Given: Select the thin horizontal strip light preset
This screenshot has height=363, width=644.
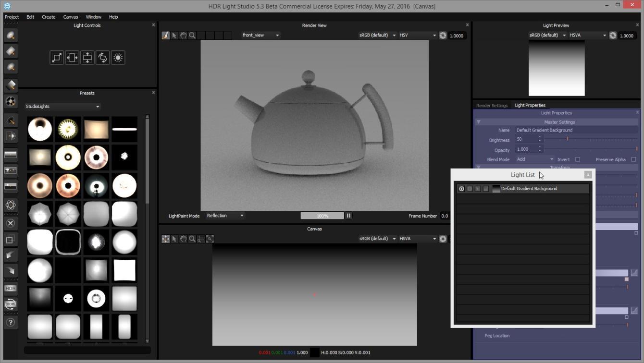Looking at the screenshot, I should pos(124,129).
